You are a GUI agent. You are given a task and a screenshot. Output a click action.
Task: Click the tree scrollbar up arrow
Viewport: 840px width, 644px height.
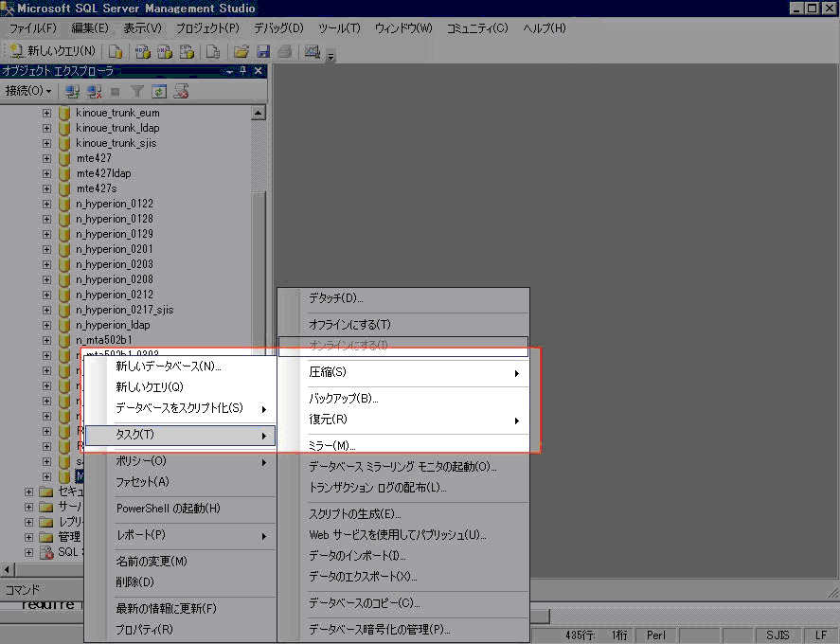(x=259, y=113)
